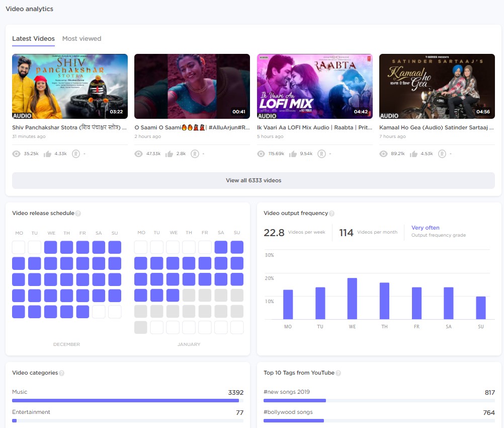Image resolution: width=504 pixels, height=428 pixels.
Task: Select the Latest Videos tab
Action: (x=33, y=39)
